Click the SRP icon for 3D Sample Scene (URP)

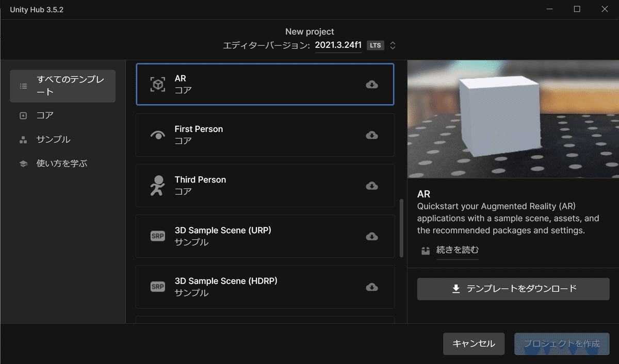[x=157, y=236]
